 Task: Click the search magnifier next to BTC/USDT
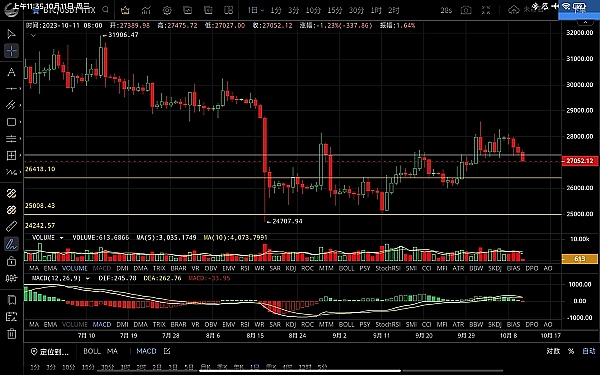tap(106, 10)
